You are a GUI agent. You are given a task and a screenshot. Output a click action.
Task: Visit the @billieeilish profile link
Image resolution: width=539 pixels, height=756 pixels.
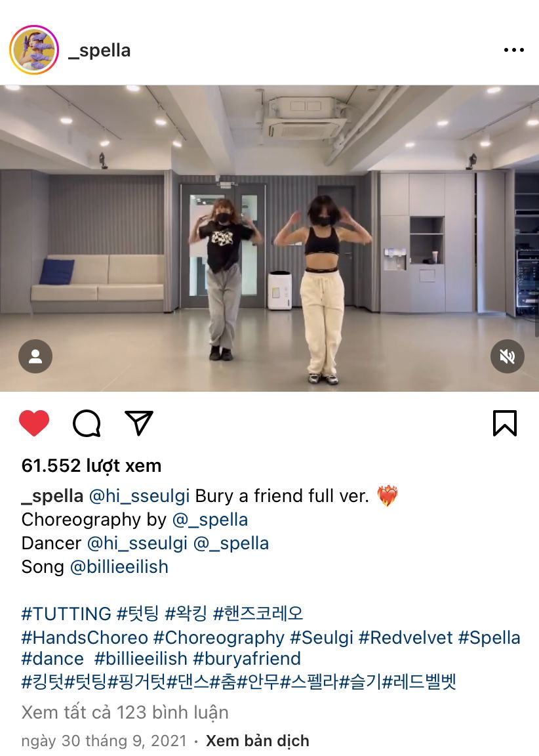tap(119, 566)
